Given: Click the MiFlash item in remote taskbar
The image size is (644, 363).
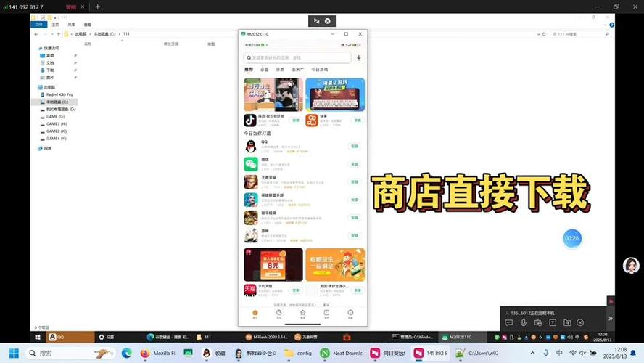Looking at the screenshot, I should click(267, 337).
